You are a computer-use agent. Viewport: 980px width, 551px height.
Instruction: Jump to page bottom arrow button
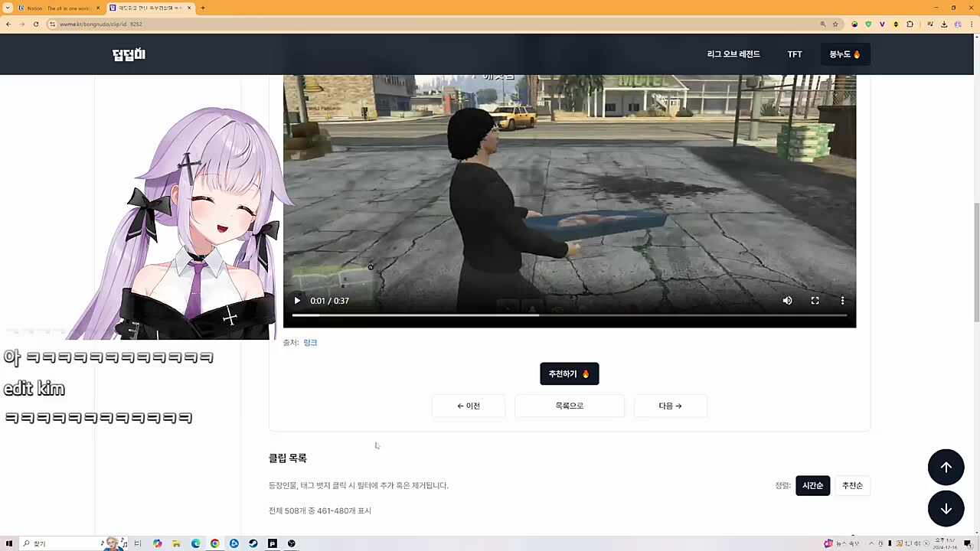click(946, 509)
